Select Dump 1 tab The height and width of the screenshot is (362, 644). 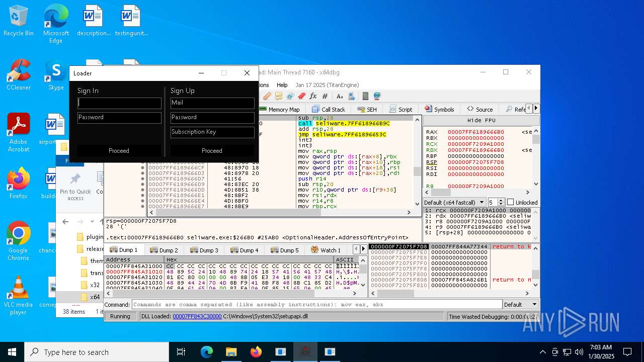pyautogui.click(x=124, y=250)
